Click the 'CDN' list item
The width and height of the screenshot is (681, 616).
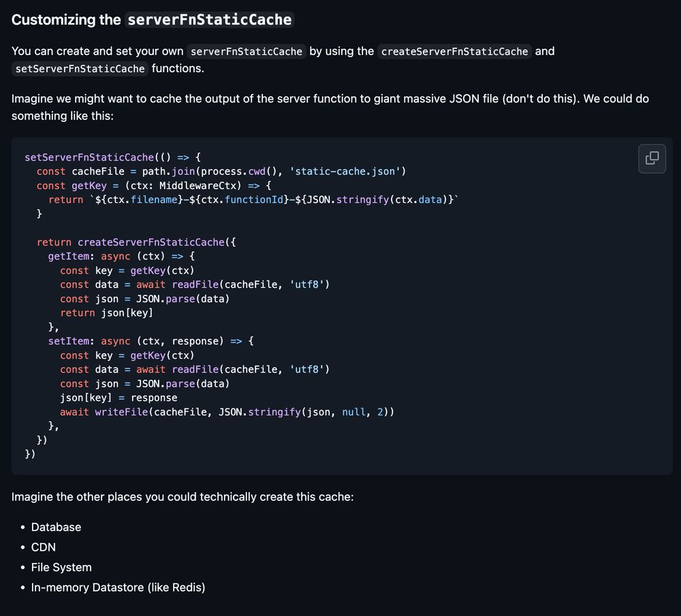click(x=44, y=547)
